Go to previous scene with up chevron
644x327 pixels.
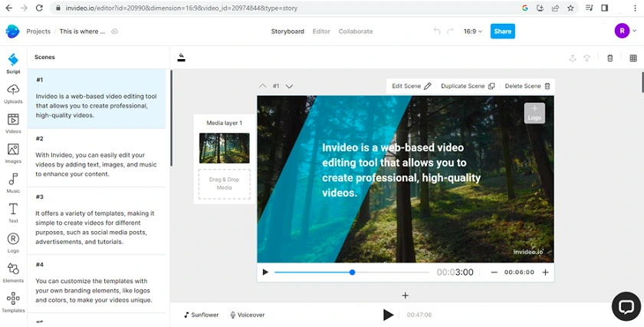pos(263,86)
